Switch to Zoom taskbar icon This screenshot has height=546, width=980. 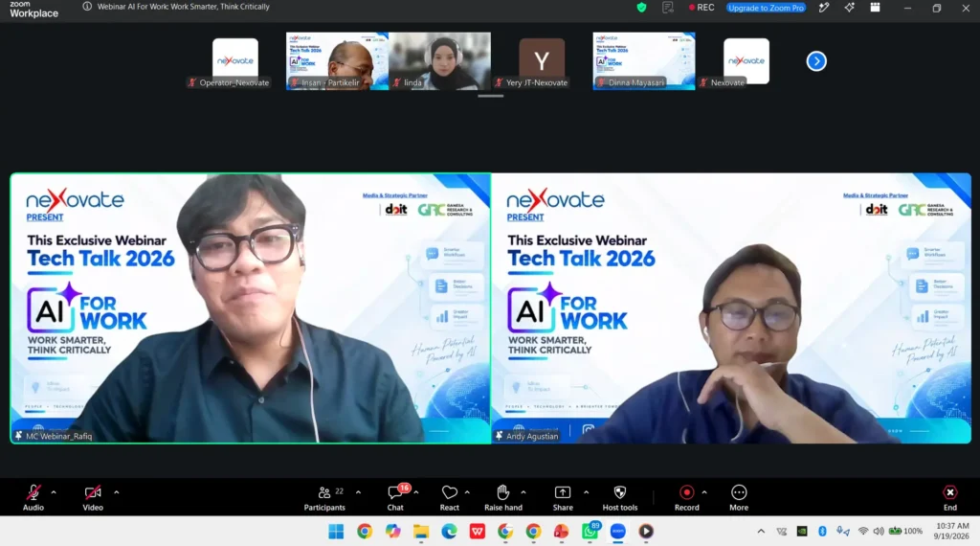pyautogui.click(x=617, y=532)
